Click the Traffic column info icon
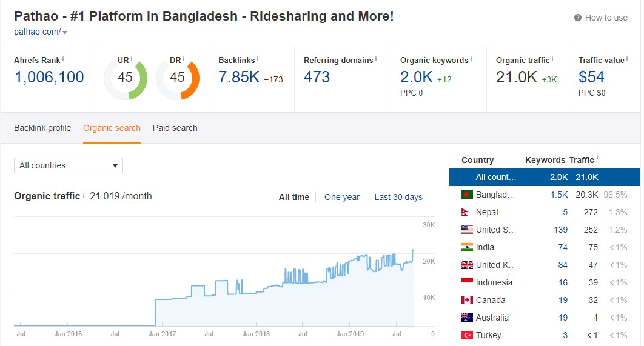644x346 pixels. (x=597, y=157)
